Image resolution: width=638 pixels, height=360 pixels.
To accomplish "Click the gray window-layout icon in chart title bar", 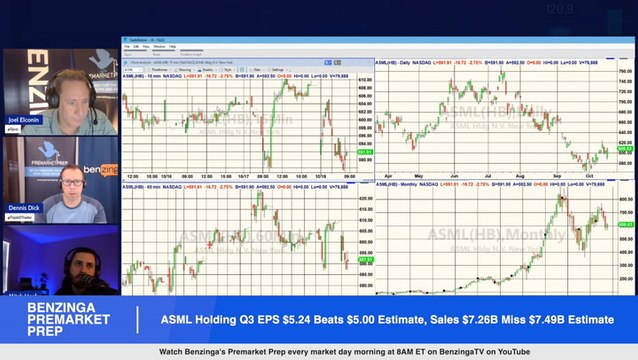I will 337,62.
